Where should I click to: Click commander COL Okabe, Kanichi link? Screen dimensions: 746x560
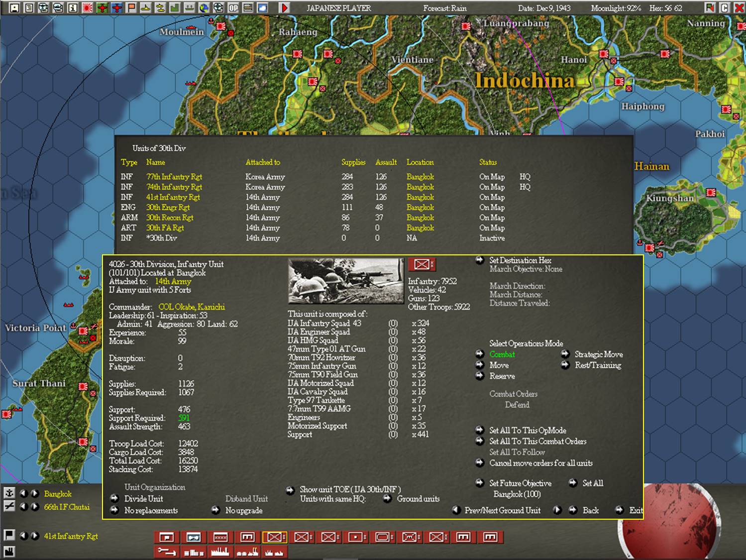[x=192, y=307]
